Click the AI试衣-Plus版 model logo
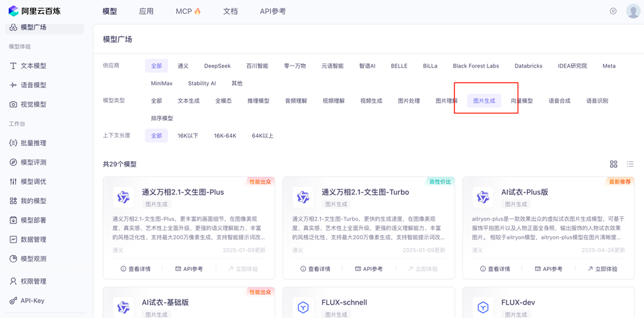Image resolution: width=644 pixels, height=318 pixels. click(x=483, y=197)
